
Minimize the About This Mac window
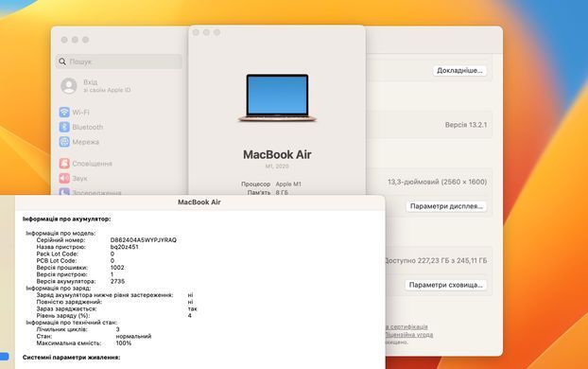coord(206,32)
